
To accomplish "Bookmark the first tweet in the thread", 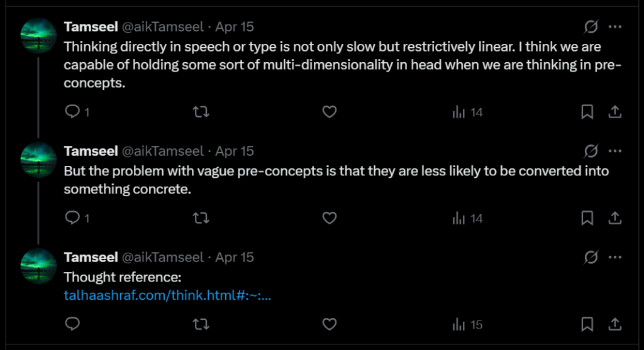I will click(587, 112).
